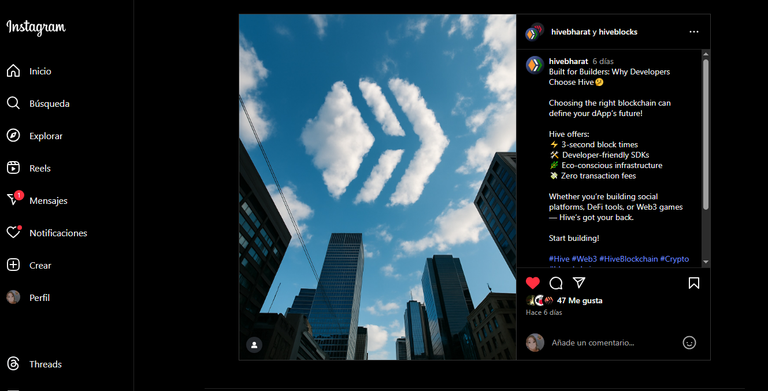Open Mensajes messenger icon with badge
Viewport: 768px width, 391px height.
[x=14, y=199]
